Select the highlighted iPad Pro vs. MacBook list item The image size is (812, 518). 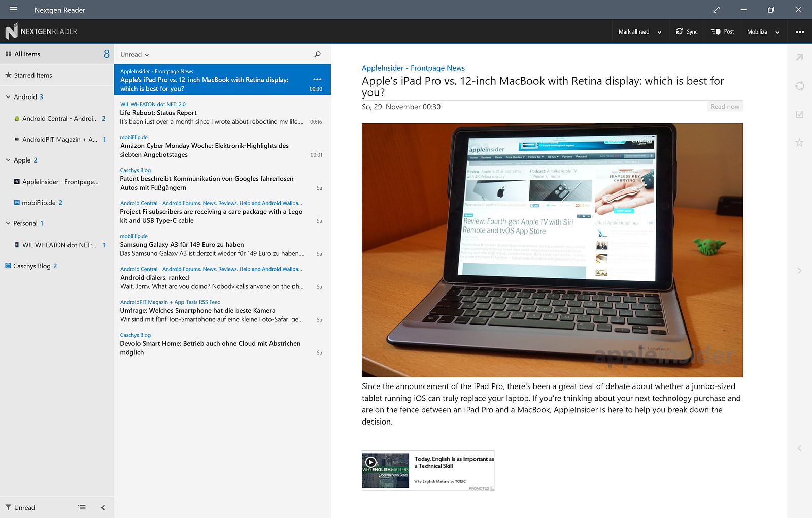pos(222,80)
